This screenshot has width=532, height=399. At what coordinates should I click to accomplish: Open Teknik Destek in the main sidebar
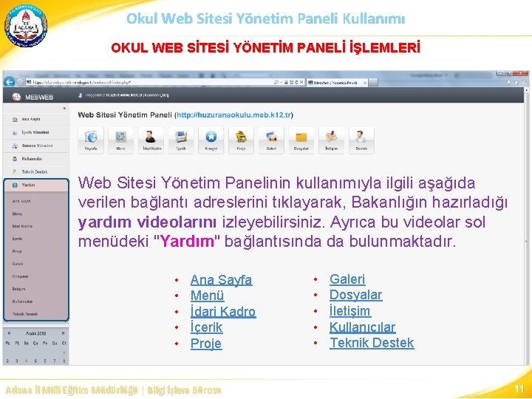point(35,172)
